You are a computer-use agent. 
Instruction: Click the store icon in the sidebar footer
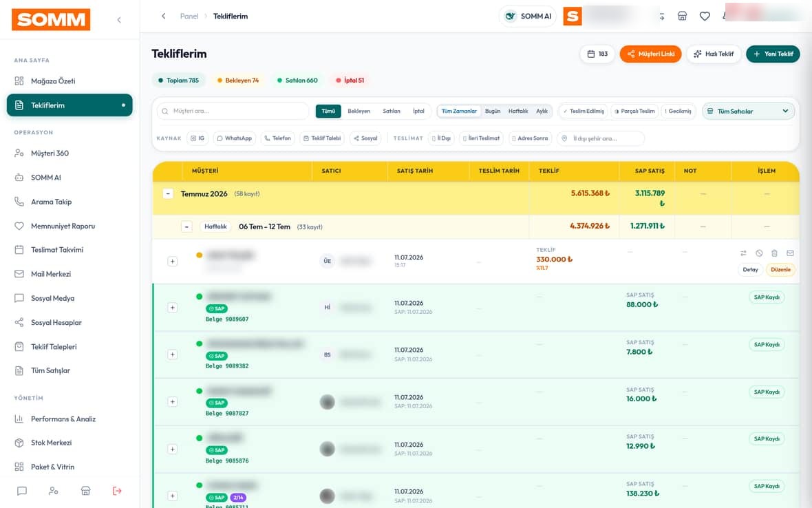[x=85, y=491]
